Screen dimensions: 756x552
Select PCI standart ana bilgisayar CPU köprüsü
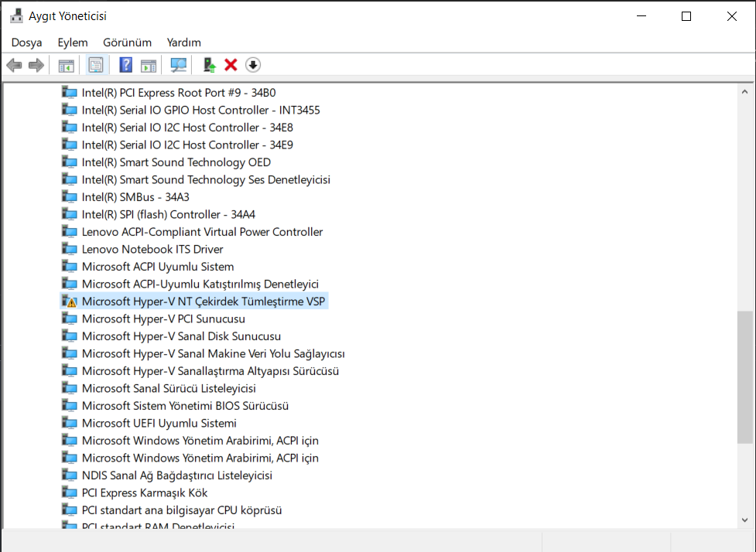pyautogui.click(x=182, y=510)
